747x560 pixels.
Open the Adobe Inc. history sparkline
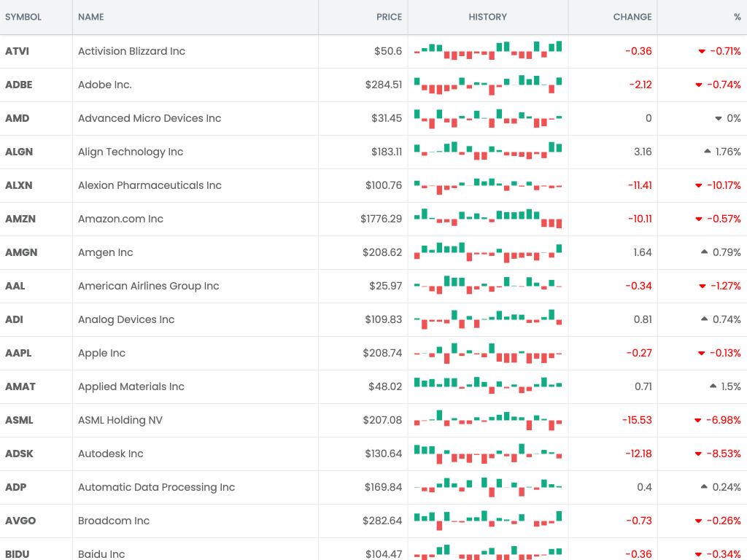488,85
